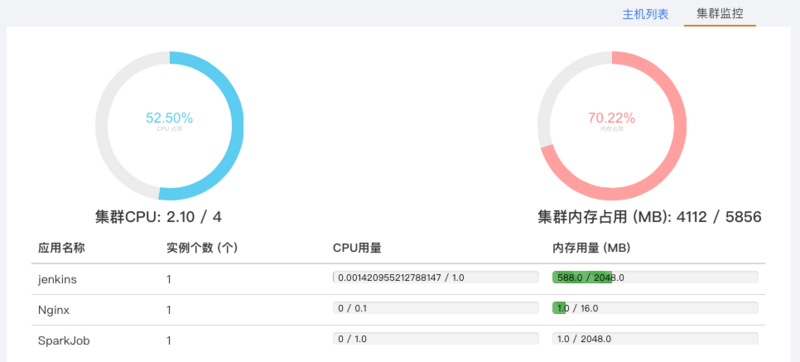Click the small 内存占用 caption in the donut

point(611,130)
